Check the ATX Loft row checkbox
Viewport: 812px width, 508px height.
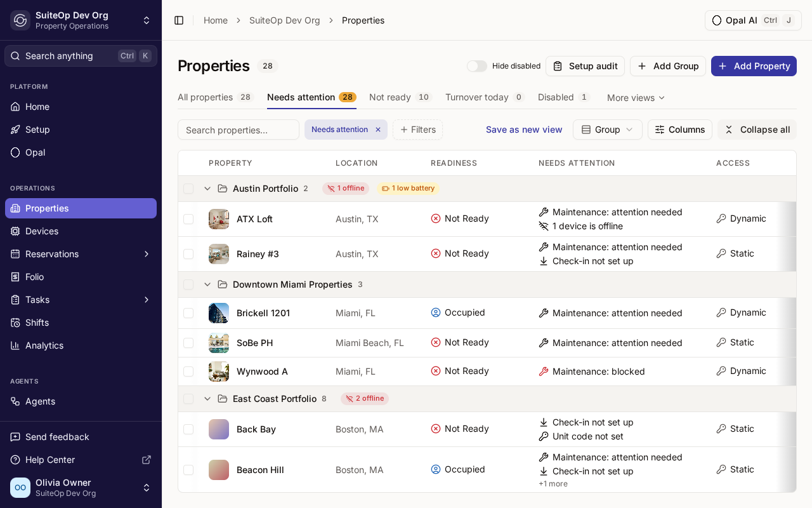click(188, 219)
